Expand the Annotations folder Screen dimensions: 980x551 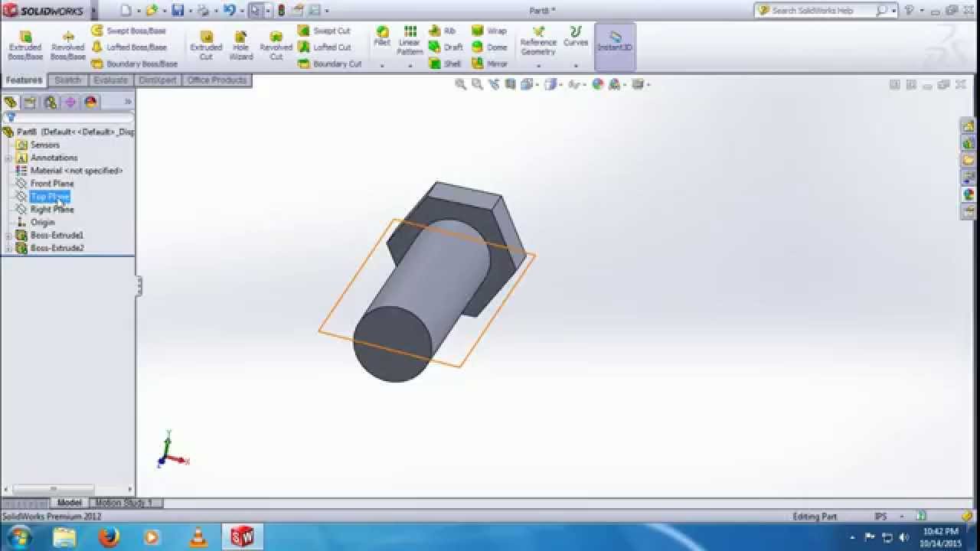[8, 158]
